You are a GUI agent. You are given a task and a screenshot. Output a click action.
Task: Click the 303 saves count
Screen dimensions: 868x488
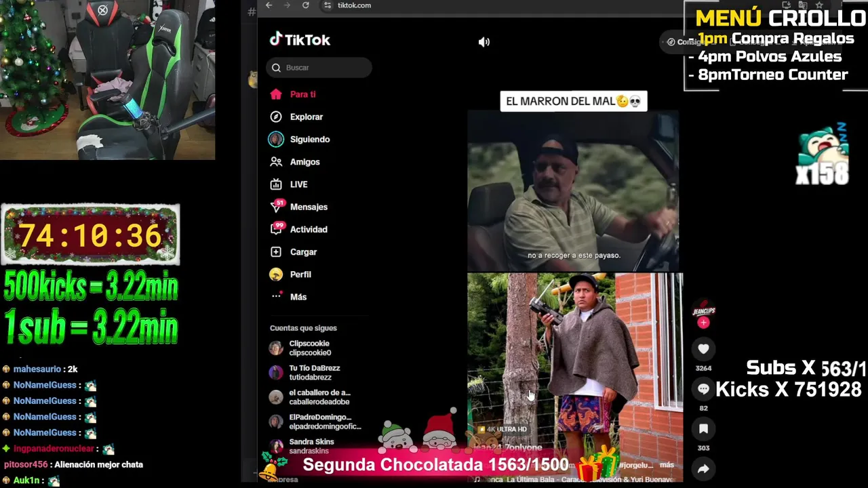pyautogui.click(x=703, y=448)
